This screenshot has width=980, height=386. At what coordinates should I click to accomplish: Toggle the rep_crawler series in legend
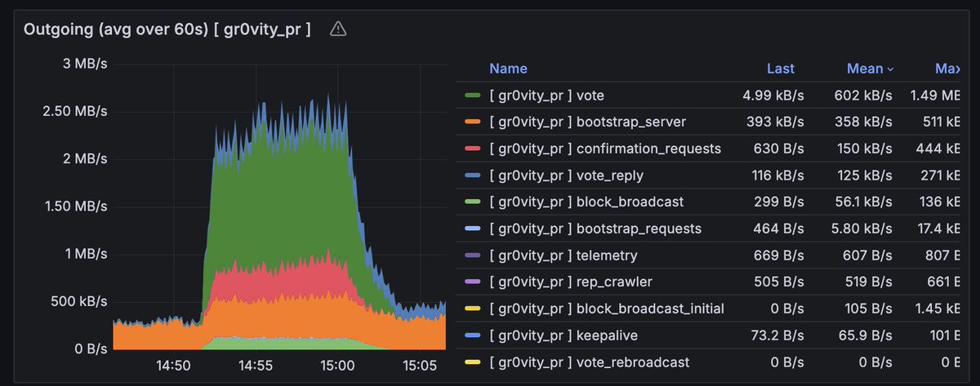click(x=571, y=282)
